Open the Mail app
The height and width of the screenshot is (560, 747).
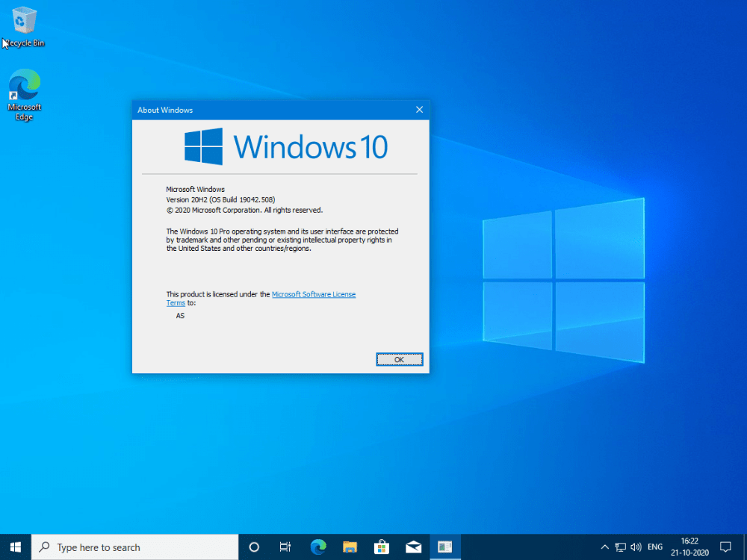(413, 547)
